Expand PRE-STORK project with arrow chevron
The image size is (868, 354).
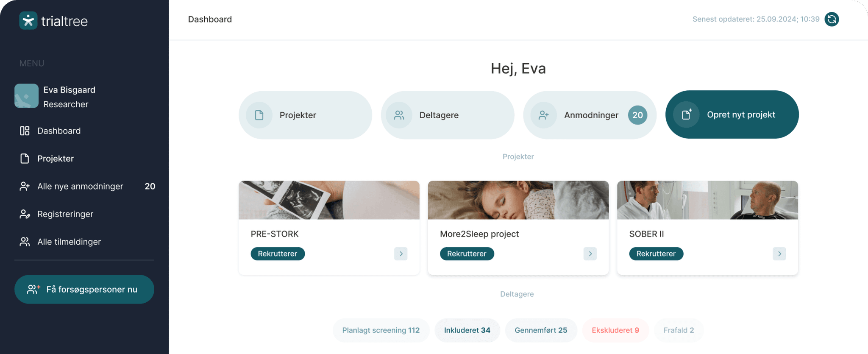pos(401,254)
